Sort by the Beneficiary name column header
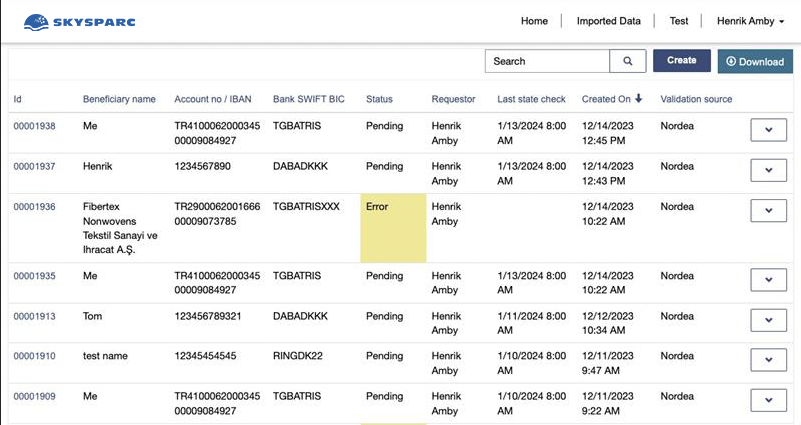Viewport: 801px width, 425px height. point(119,99)
